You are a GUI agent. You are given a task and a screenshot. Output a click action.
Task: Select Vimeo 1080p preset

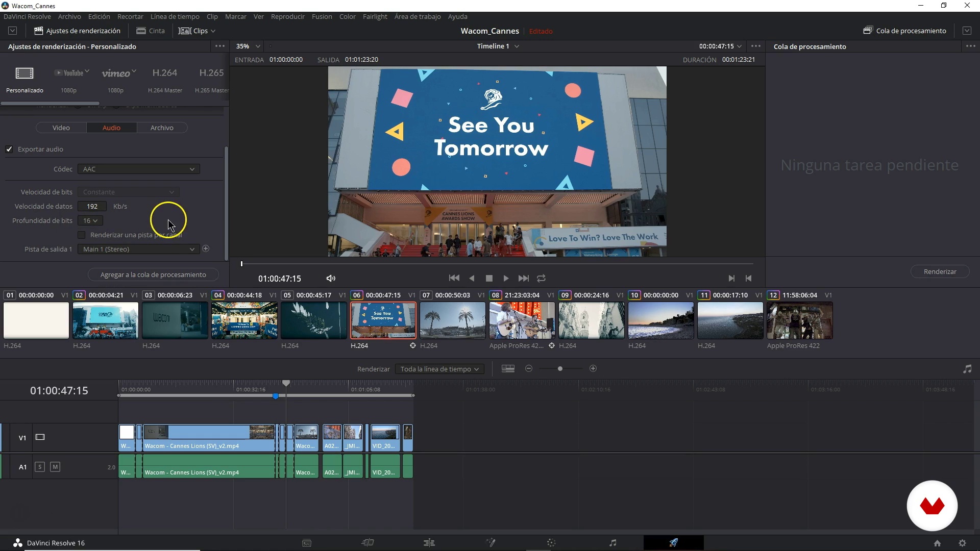116,80
